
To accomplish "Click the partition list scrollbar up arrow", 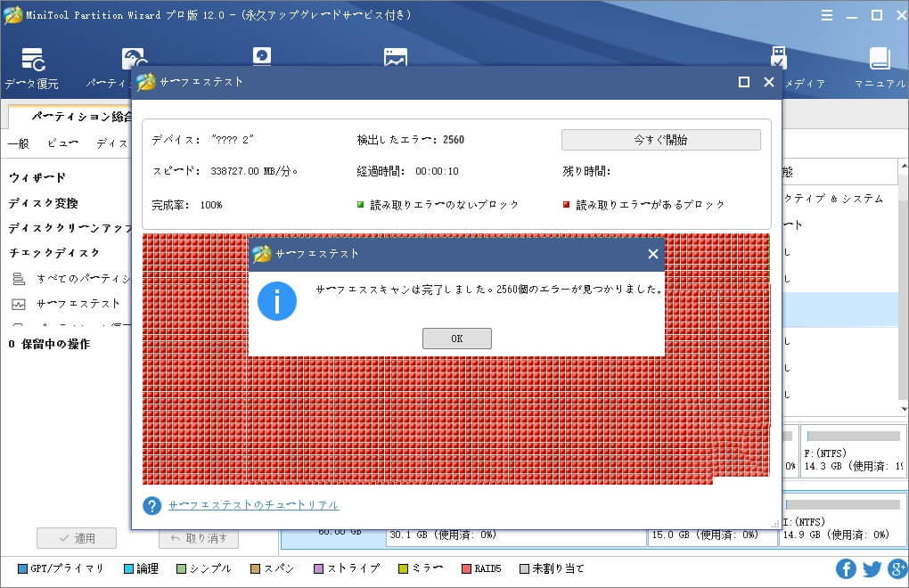I will 904,167.
